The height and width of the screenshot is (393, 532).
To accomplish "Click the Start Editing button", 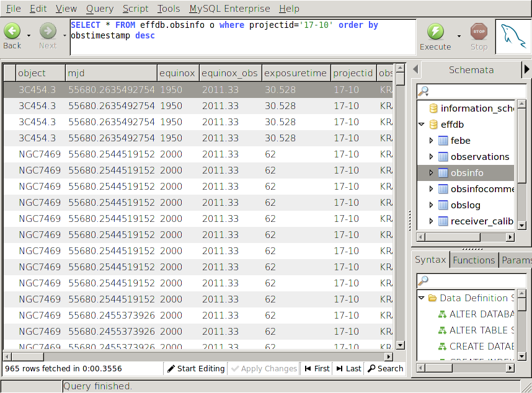I will (x=196, y=369).
